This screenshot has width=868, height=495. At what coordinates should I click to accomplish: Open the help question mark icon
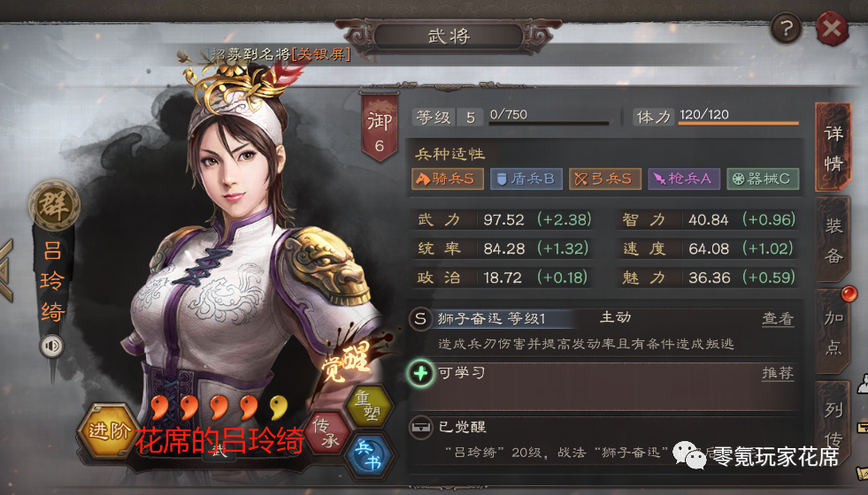786,27
